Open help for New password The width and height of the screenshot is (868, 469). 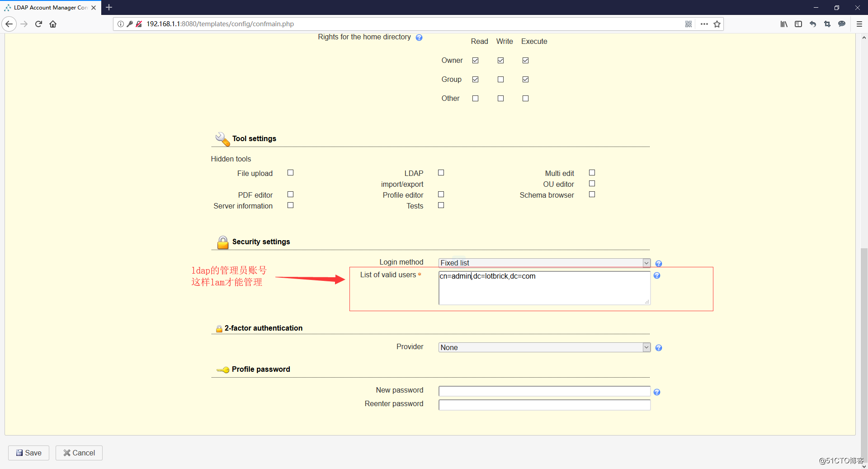pyautogui.click(x=657, y=392)
